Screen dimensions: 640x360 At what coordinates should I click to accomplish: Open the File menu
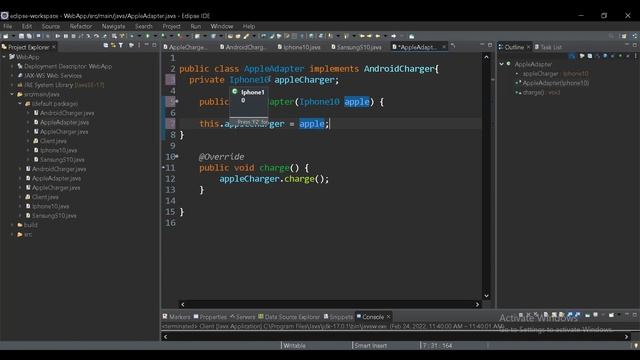click(8, 27)
